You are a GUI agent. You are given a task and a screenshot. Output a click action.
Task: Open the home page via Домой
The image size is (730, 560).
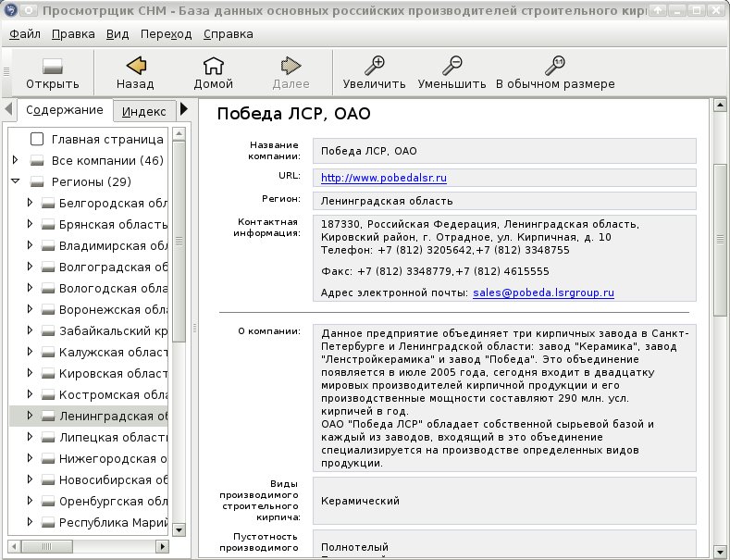(x=213, y=73)
